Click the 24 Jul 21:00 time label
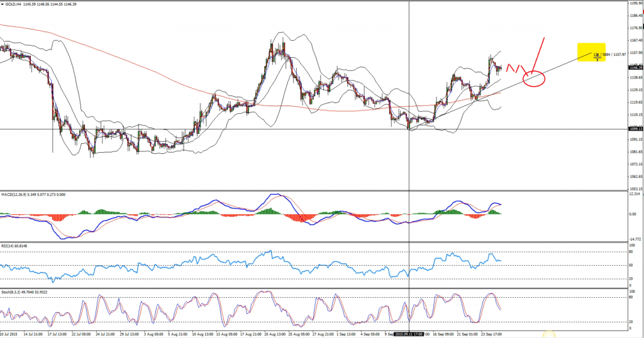The width and height of the screenshot is (644, 338). click(x=106, y=334)
